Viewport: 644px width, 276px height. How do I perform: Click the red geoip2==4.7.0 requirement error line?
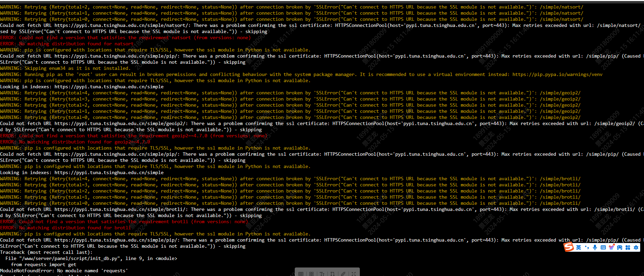point(134,136)
